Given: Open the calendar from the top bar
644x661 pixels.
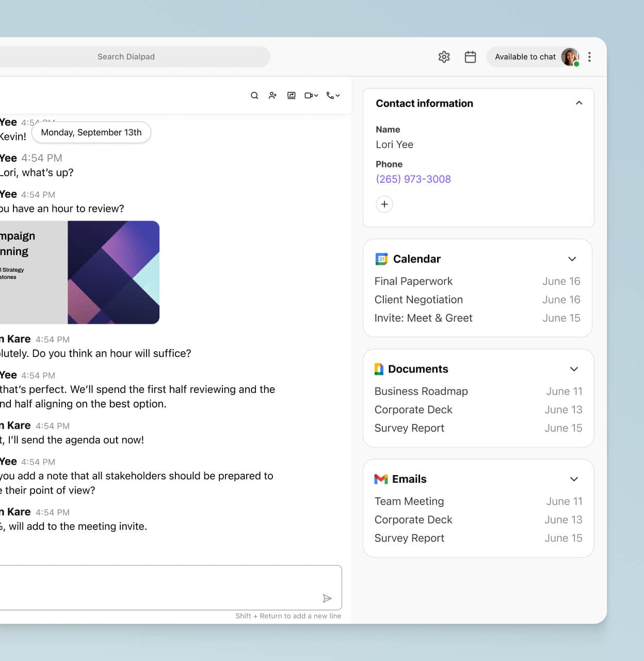Looking at the screenshot, I should (x=470, y=57).
